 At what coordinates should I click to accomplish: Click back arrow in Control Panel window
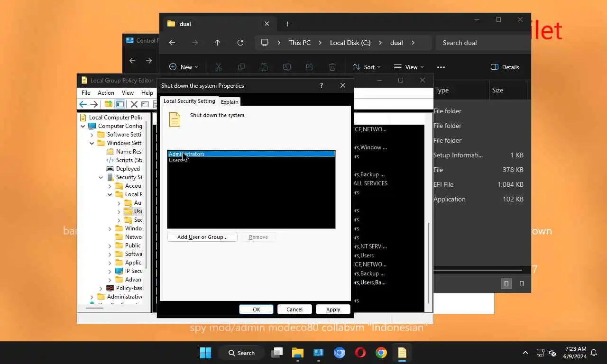pos(132,61)
